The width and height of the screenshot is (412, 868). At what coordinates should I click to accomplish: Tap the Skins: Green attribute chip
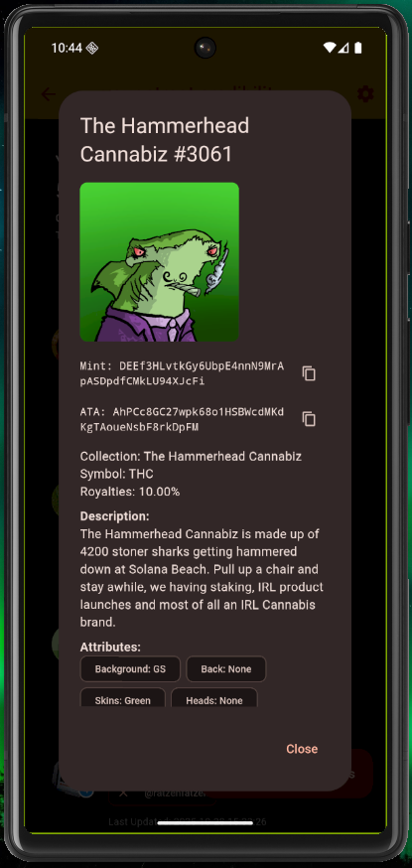[x=123, y=697]
